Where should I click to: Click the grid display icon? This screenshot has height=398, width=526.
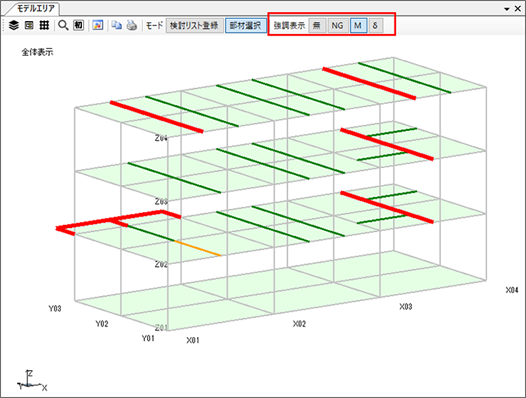(44, 25)
